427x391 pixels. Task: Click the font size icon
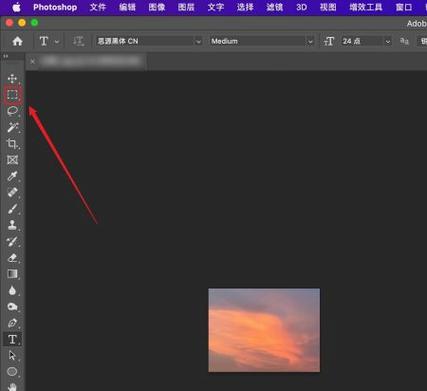click(x=329, y=41)
